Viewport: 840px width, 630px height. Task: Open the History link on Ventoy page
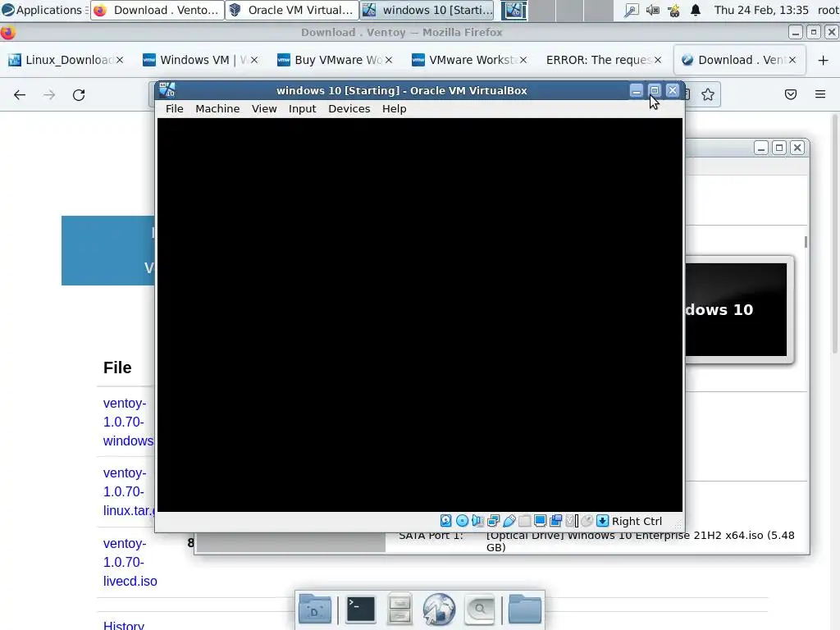tap(123, 624)
